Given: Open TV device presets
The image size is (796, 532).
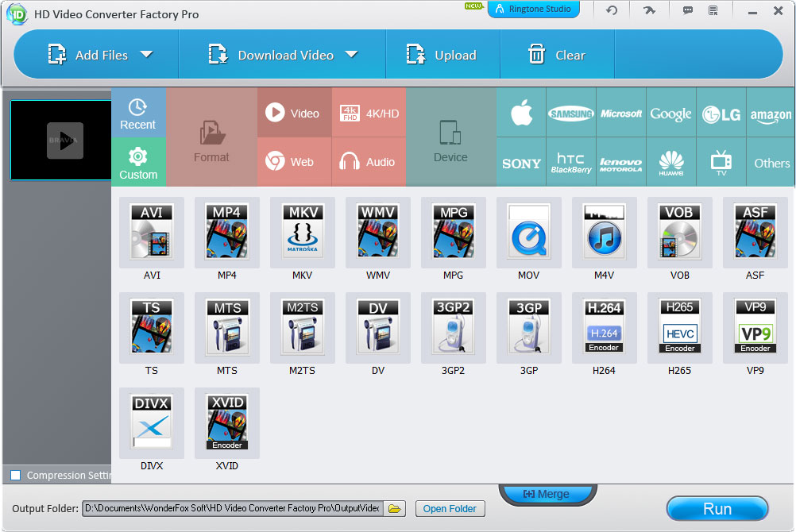Looking at the screenshot, I should click(721, 162).
